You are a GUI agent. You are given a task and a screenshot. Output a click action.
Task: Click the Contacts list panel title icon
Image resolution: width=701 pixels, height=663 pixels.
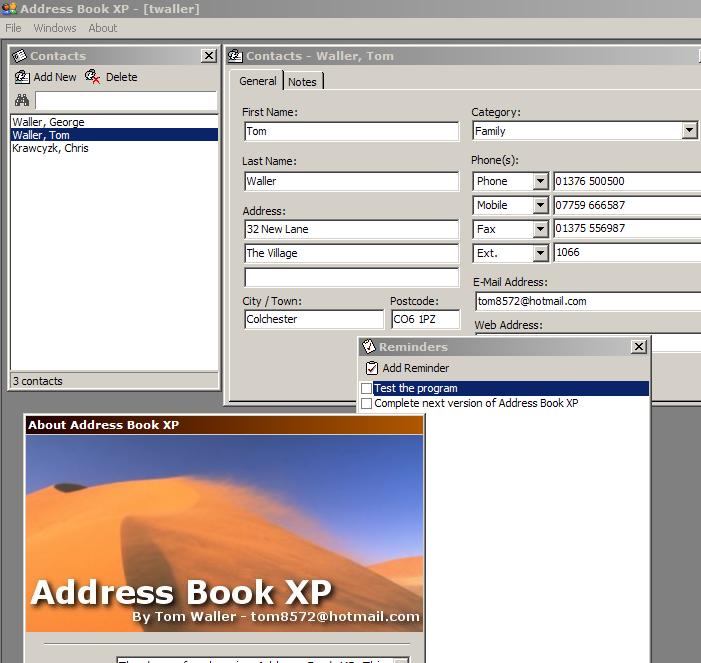pos(20,56)
